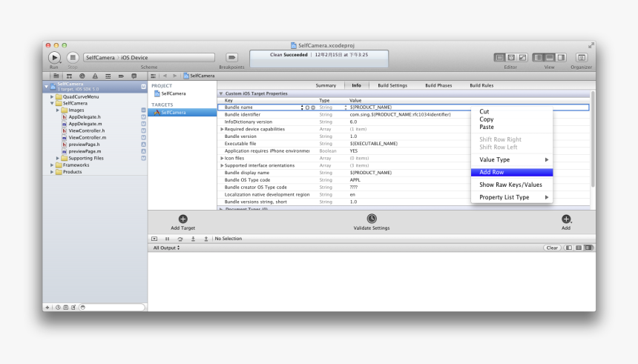Switch to the Summary tab
Image resolution: width=638 pixels, height=364 pixels.
pos(326,85)
